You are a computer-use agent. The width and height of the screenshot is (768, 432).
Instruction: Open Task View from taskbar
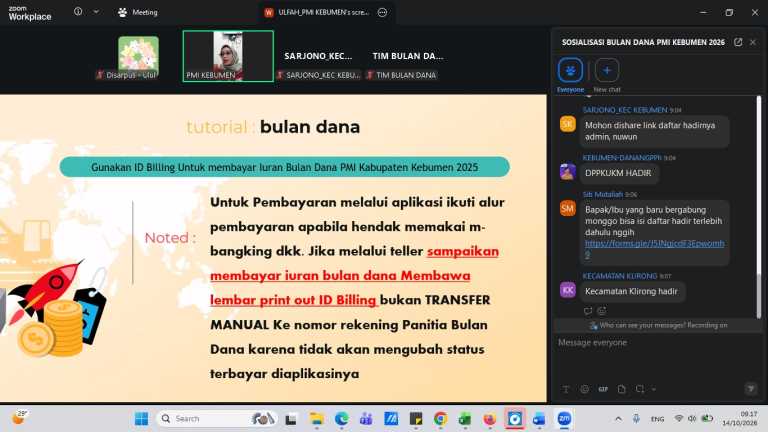tap(291, 419)
